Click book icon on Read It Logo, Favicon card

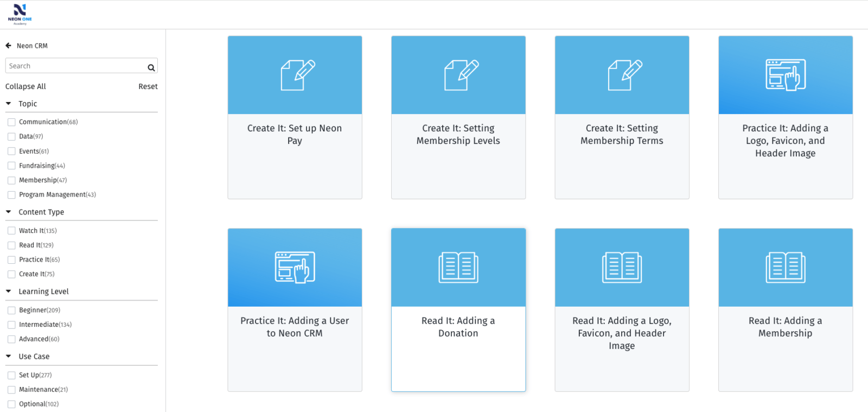pos(622,267)
